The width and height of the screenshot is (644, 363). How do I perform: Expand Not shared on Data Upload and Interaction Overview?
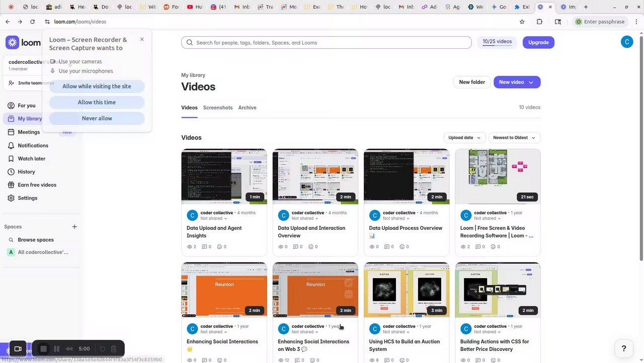[305, 219]
